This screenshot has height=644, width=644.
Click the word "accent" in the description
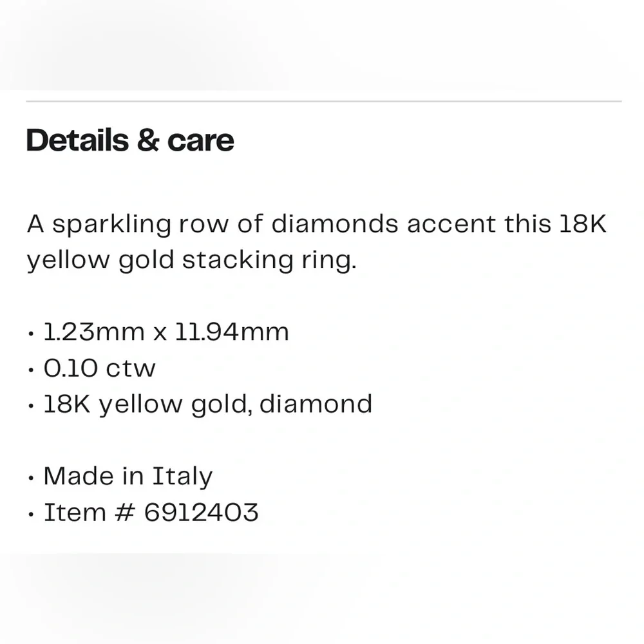pyautogui.click(x=451, y=224)
